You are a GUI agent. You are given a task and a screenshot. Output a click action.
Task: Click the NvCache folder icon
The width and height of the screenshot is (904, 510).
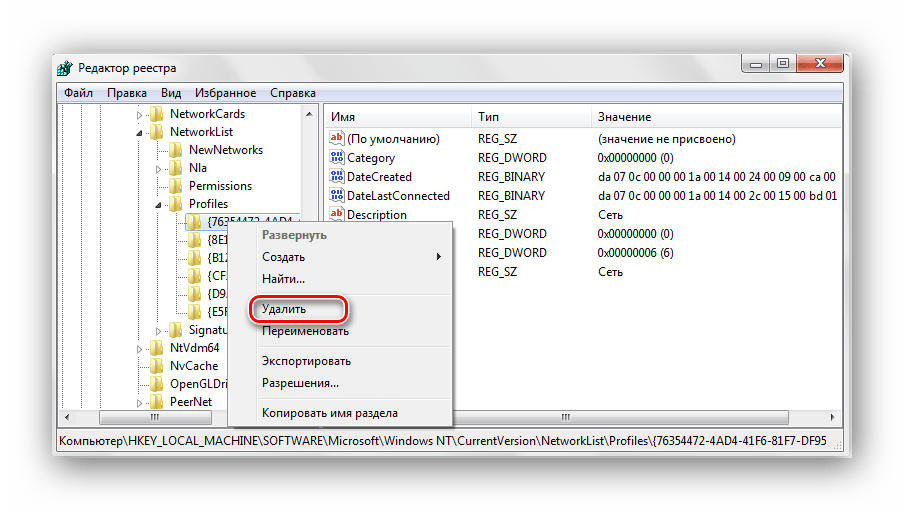(x=156, y=366)
